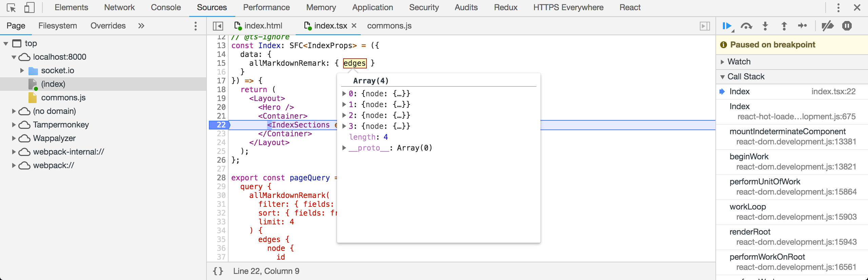Select the workLoop call stack frame
The width and height of the screenshot is (868, 280).
tap(792, 212)
